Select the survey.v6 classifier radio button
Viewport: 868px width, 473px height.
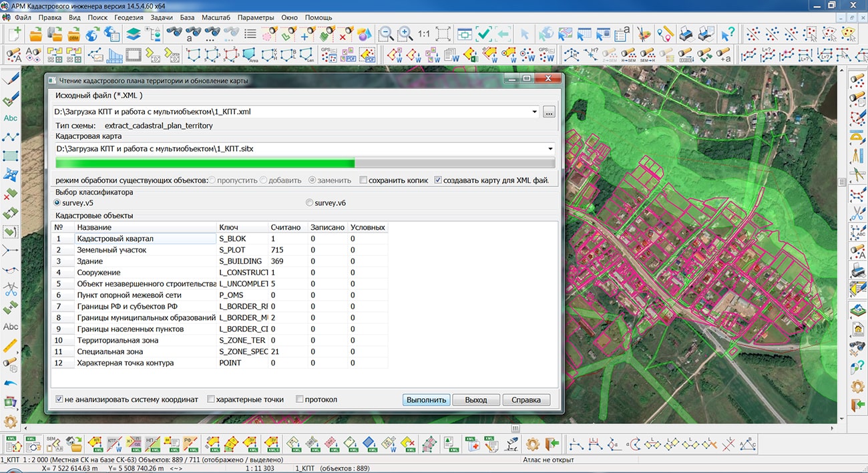[x=309, y=203]
